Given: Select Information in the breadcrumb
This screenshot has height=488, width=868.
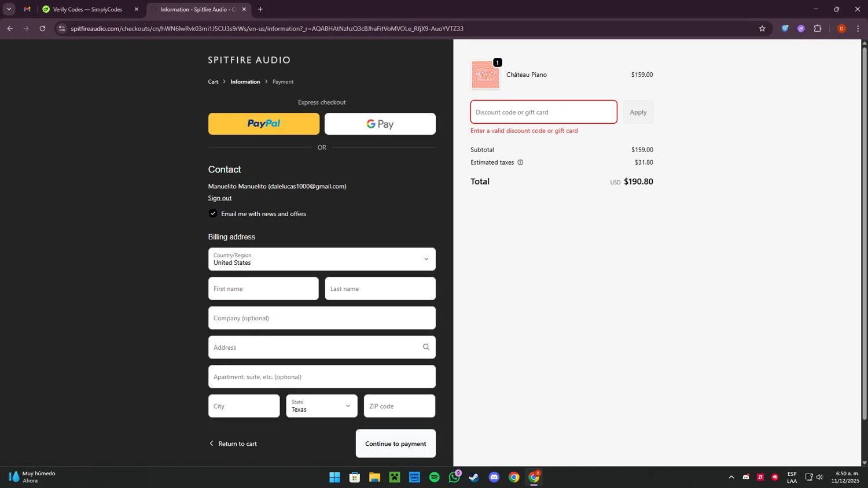Looking at the screenshot, I should coord(245,82).
